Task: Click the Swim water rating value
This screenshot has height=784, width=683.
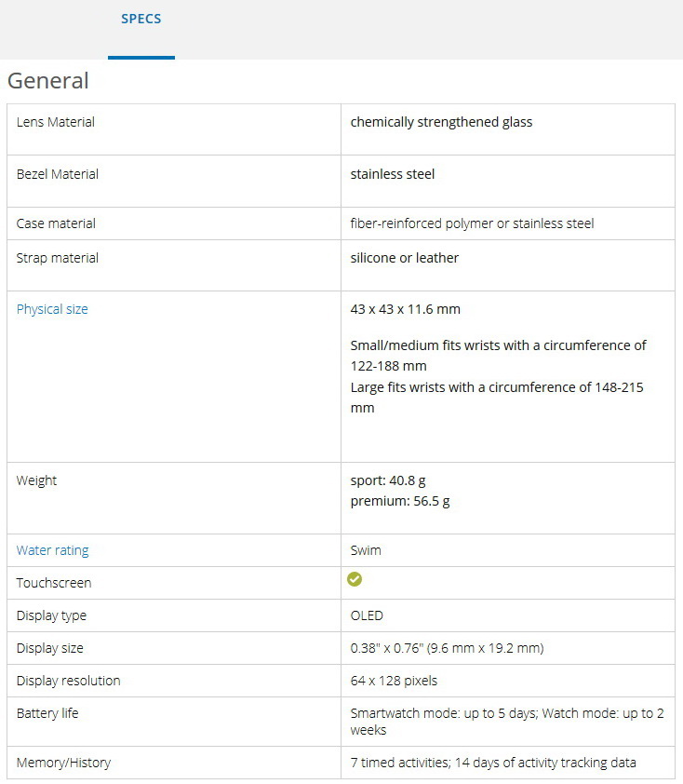Action: tap(366, 550)
